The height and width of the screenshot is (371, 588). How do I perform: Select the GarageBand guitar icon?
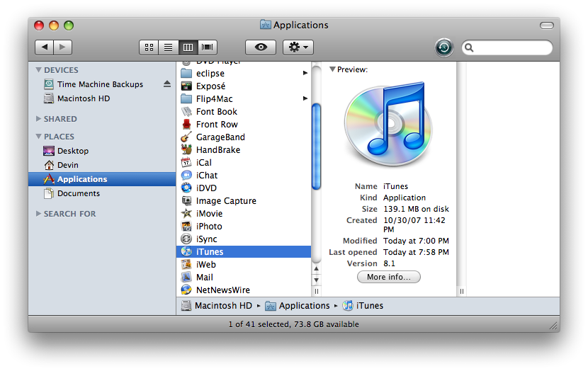(186, 137)
